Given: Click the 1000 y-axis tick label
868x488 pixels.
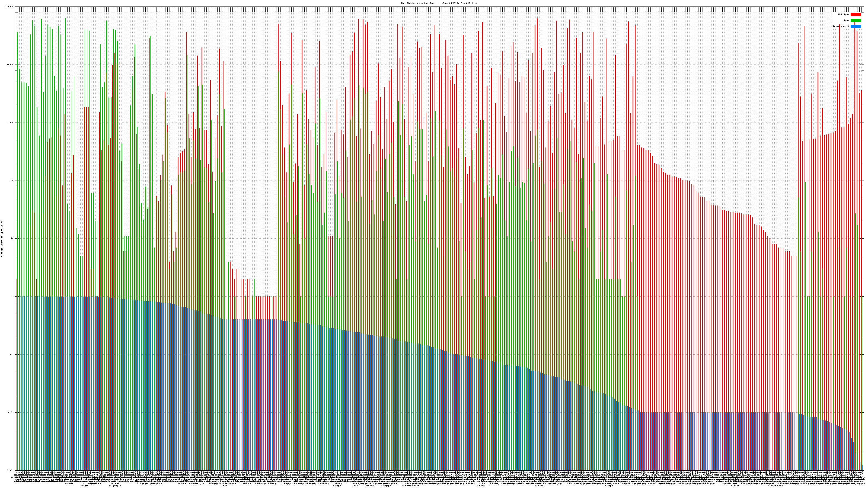Looking at the screenshot, I should (x=11, y=123).
